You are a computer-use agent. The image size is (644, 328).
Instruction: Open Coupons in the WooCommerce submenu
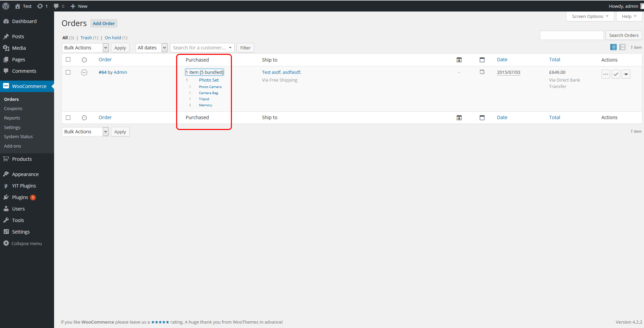[13, 109]
